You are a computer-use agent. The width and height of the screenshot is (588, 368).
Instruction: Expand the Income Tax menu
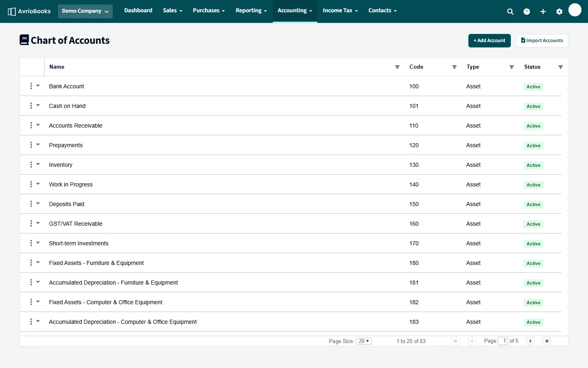click(x=341, y=11)
